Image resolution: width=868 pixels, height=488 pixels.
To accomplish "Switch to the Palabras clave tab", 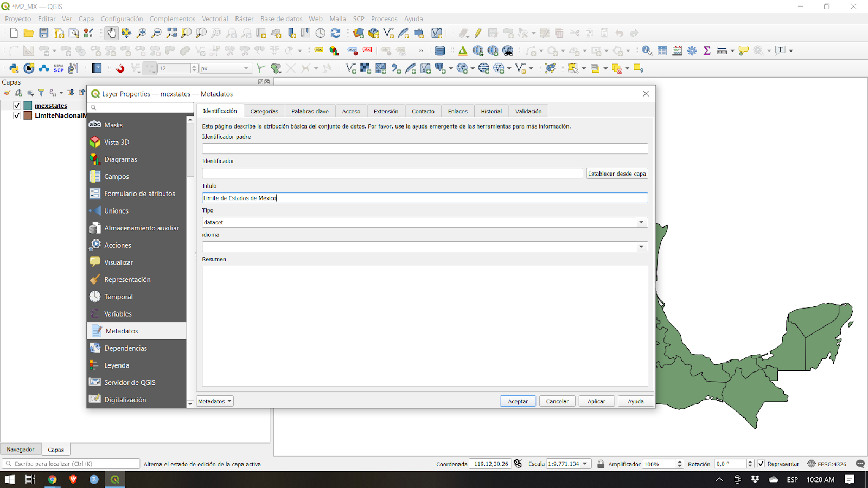I will point(310,111).
